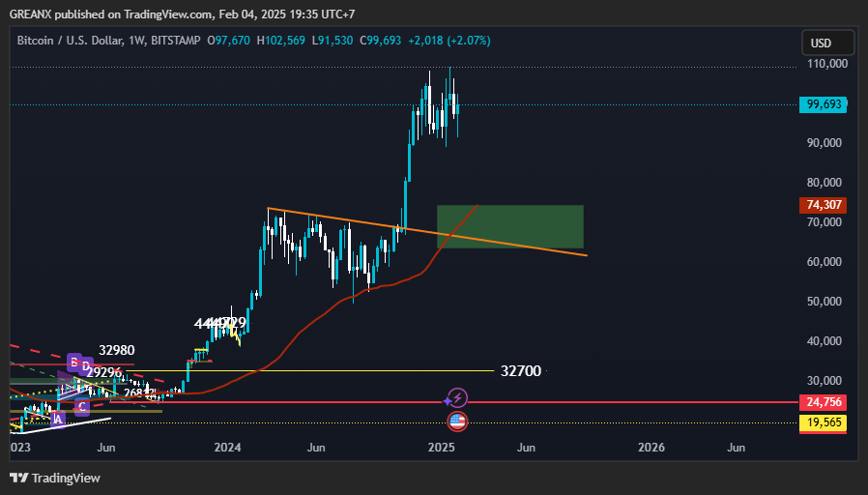This screenshot has width=868, height=495.
Task: Click the 110,000 price axis label
Action: point(827,64)
